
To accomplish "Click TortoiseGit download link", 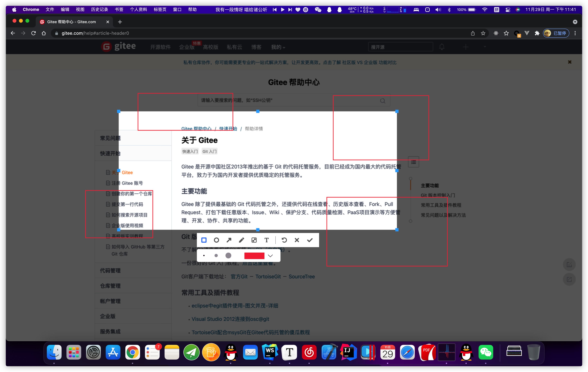I will click(268, 276).
